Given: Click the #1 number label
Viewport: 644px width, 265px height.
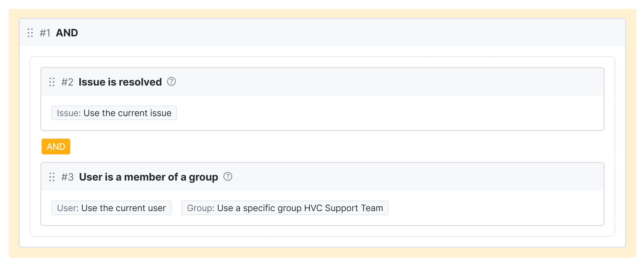Looking at the screenshot, I should point(45,33).
